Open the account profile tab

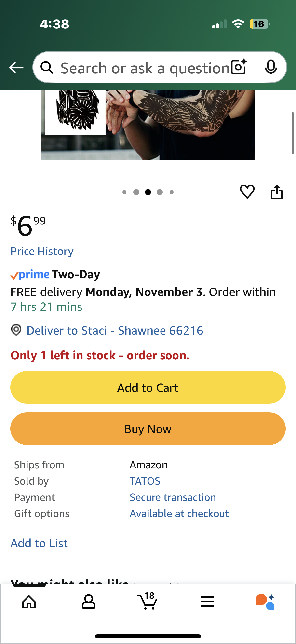(x=88, y=602)
